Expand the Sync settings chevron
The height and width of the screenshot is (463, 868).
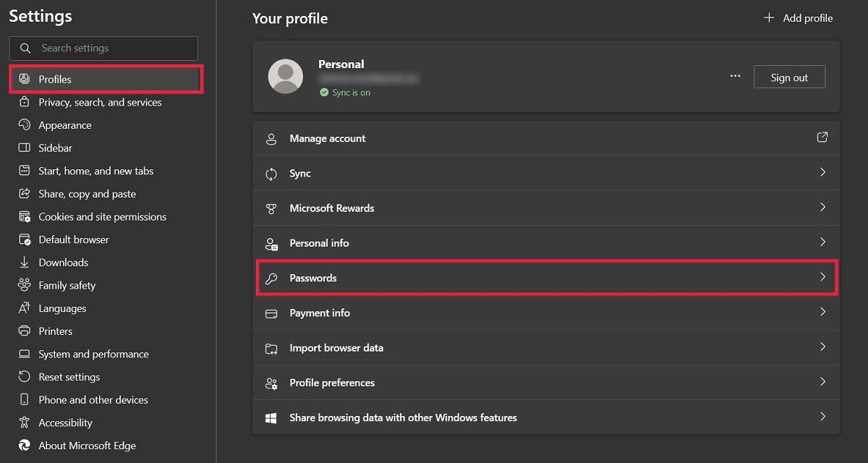[x=822, y=172]
